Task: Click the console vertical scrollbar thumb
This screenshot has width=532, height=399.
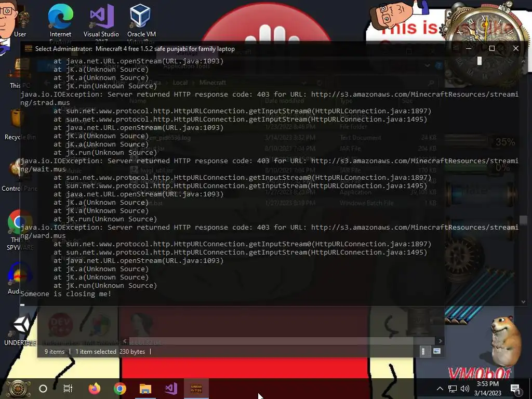Action: (523, 220)
